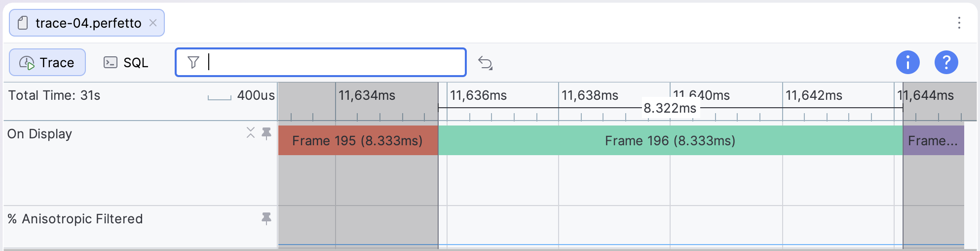Select the purple truncated Frame slice
The image size is (980, 251).
pos(933,140)
